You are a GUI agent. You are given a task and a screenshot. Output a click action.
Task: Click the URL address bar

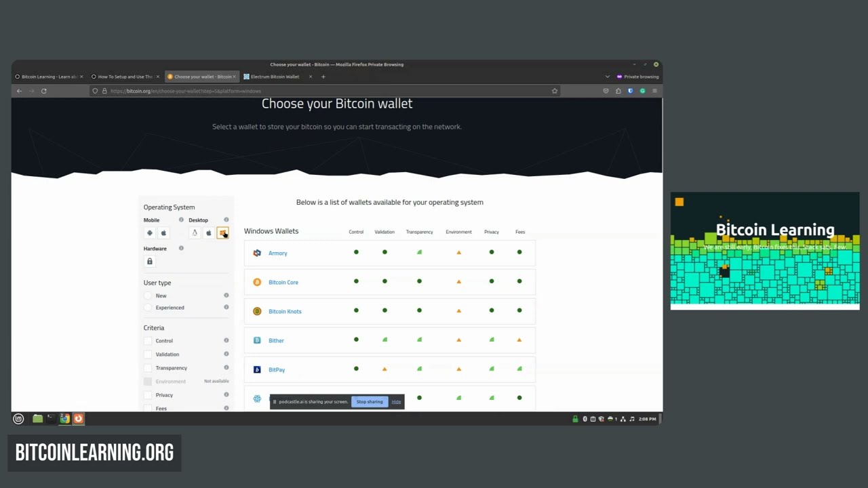[x=325, y=91]
